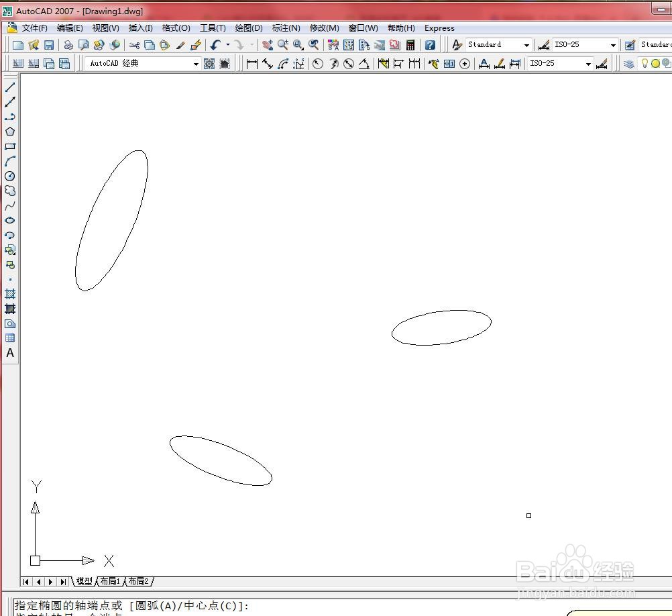Click the Cut scissors icon

134,45
